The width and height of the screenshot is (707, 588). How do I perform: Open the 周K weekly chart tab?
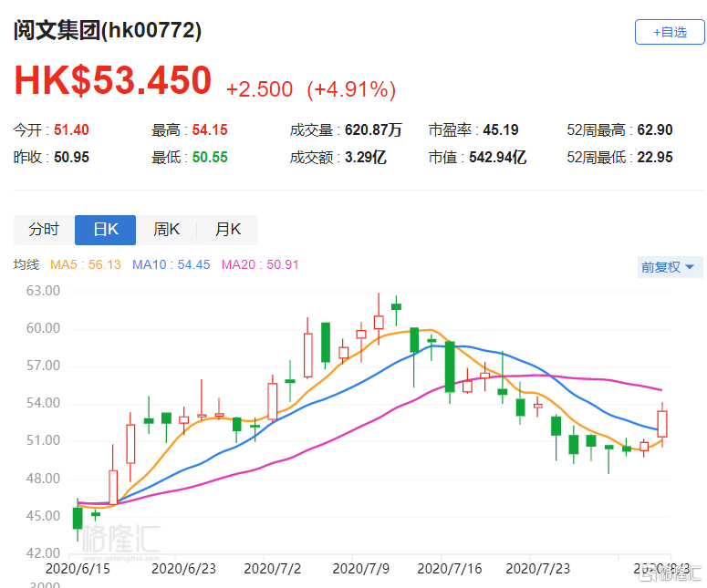pos(166,230)
